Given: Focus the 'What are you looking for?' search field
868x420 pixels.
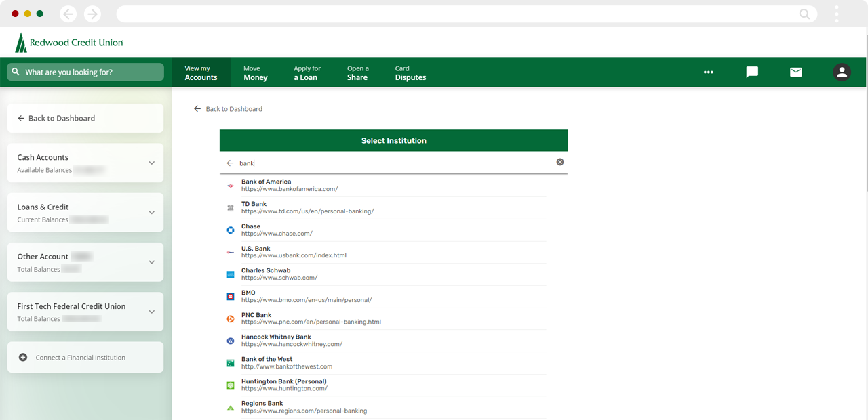Looking at the screenshot, I should pos(85,72).
